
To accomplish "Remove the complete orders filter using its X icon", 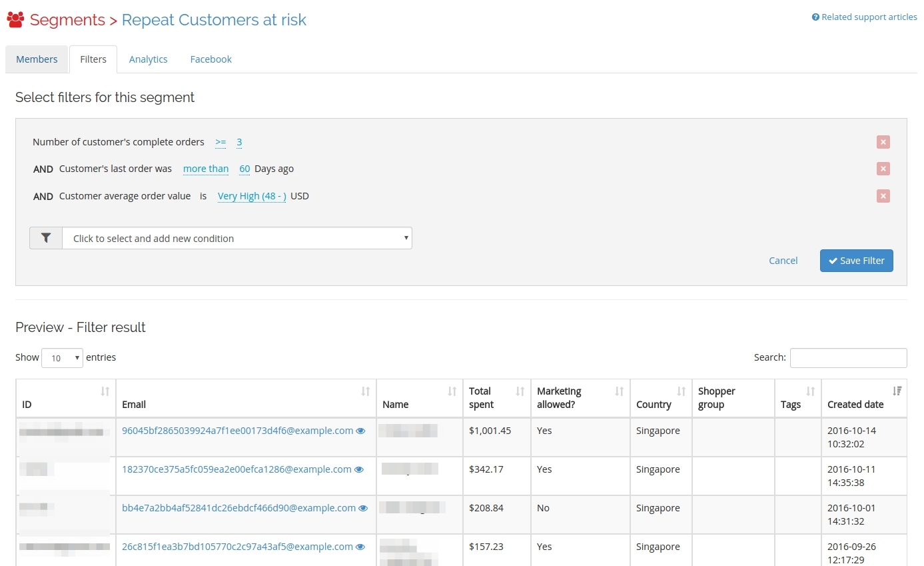I will click(x=883, y=142).
